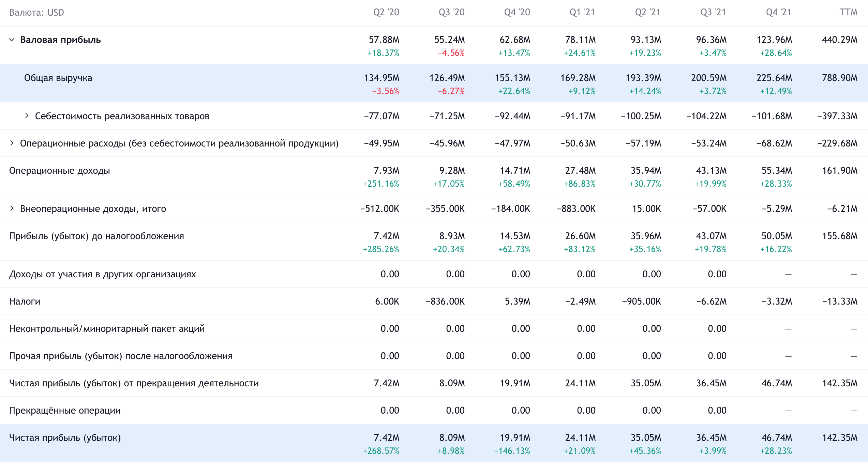Click non-operating TTM value −6.21M
This screenshot has height=462, width=868.
[842, 209]
